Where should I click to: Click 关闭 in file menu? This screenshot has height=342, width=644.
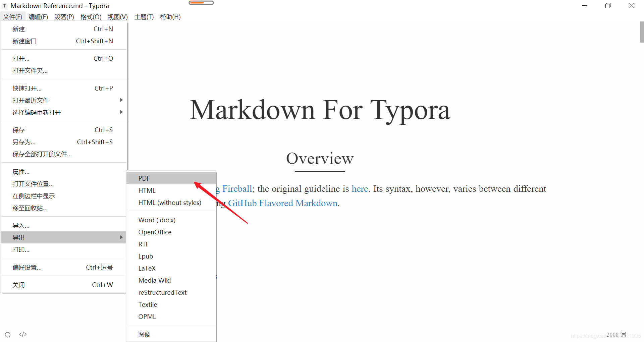click(64, 285)
